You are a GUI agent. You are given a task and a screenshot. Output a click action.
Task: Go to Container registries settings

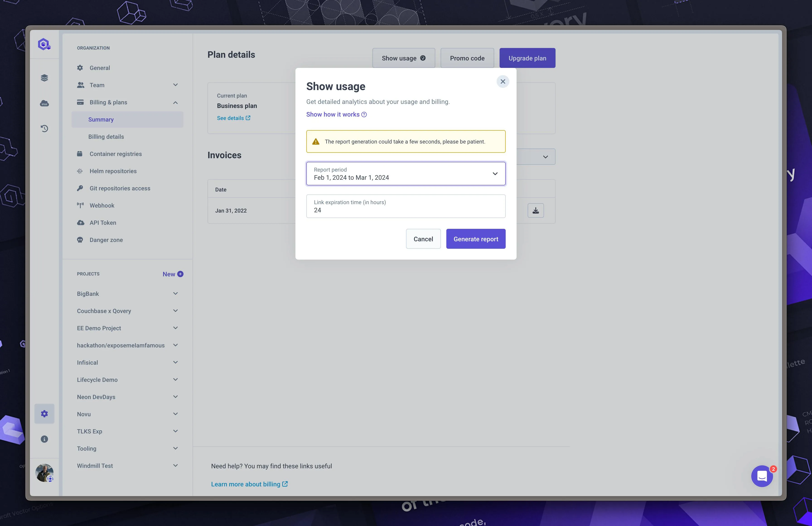tap(115, 154)
